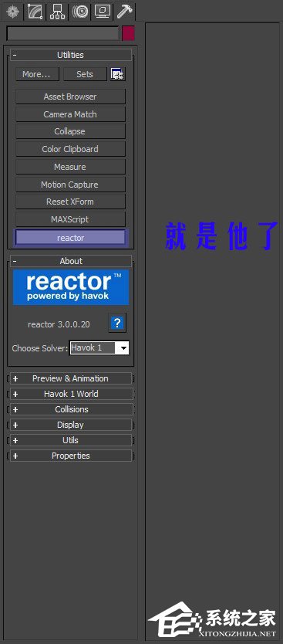283x644 pixels.
Task: Launch the MAXScript utility
Action: [70, 219]
